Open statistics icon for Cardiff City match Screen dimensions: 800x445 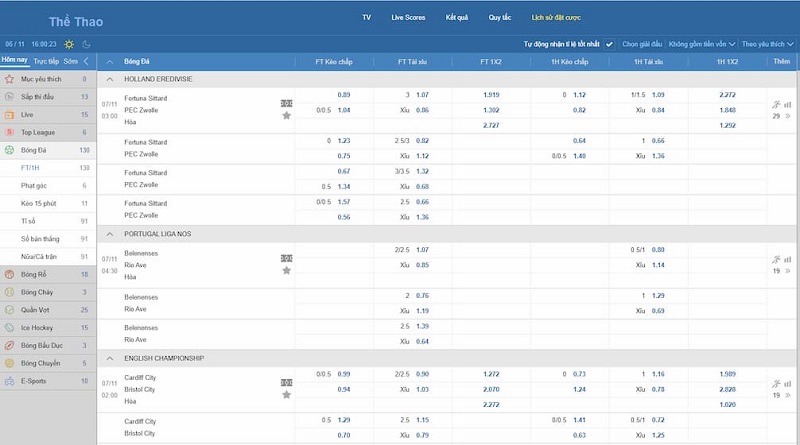(x=787, y=383)
